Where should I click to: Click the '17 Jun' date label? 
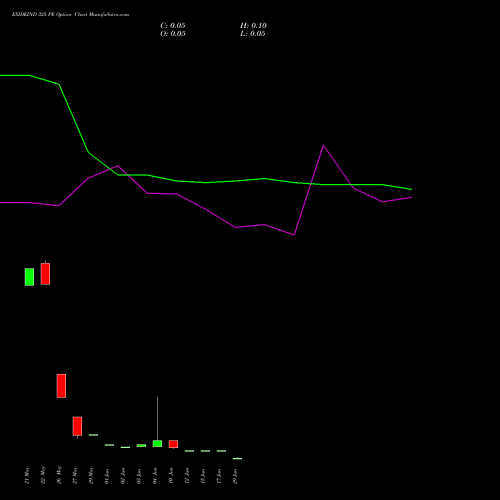(x=219, y=476)
